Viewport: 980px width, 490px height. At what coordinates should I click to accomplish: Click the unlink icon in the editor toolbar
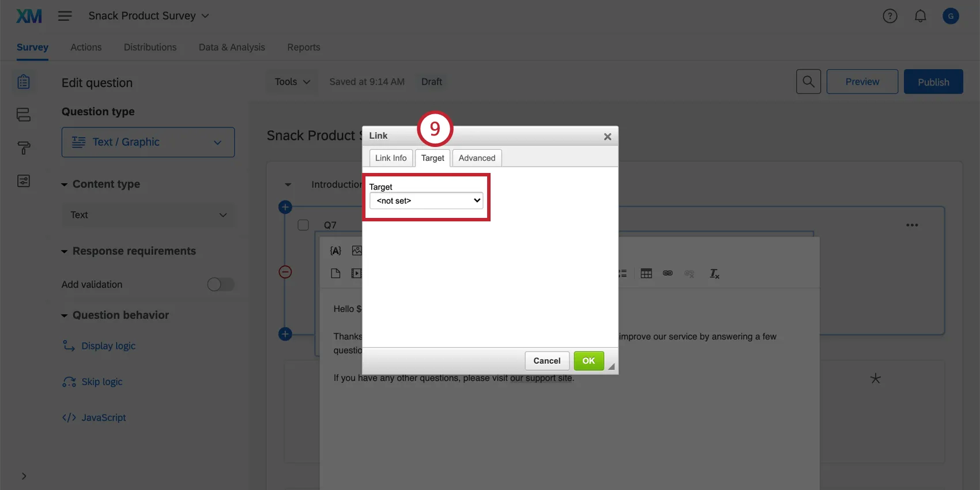689,273
